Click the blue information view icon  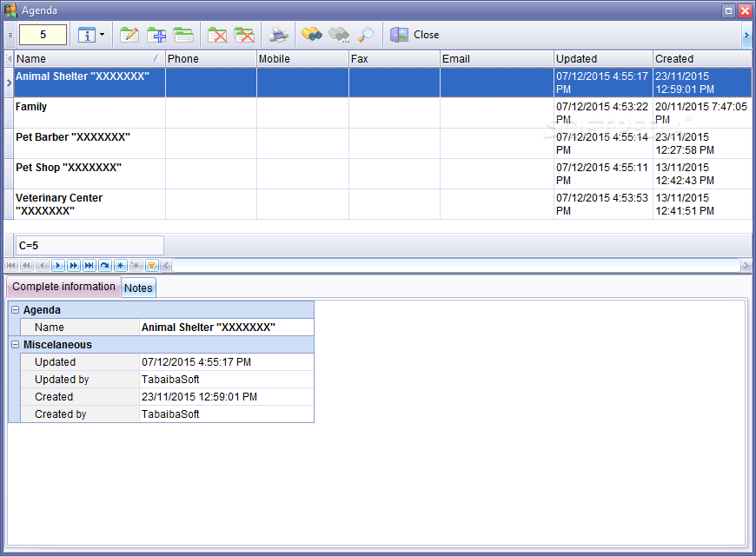[87, 35]
